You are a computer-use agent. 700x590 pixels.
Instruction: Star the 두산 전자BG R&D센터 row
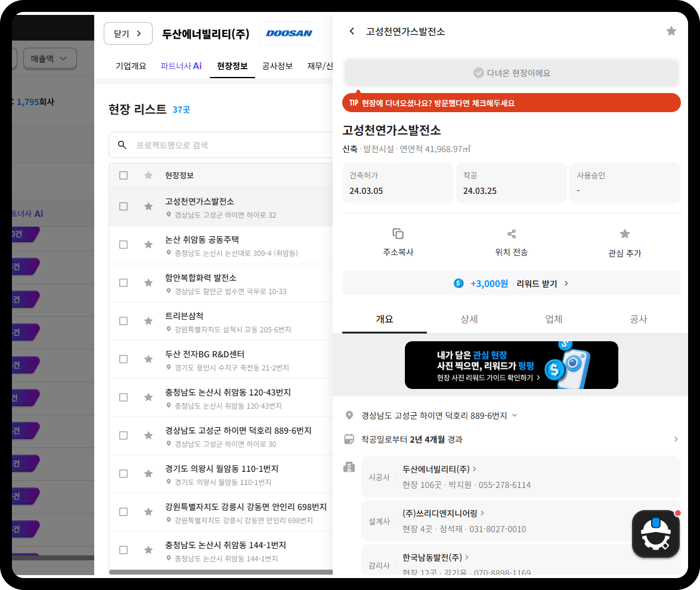[x=148, y=359]
